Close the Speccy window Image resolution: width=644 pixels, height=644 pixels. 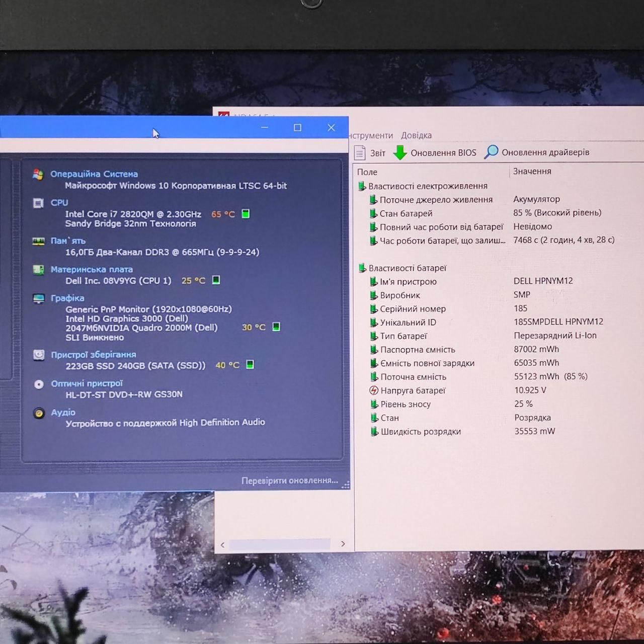point(331,128)
